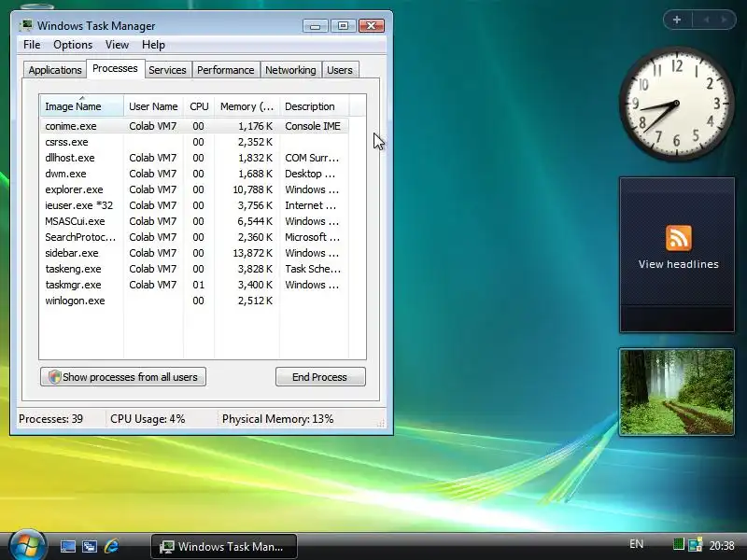
Task: Click the sidebar next gadgets arrow
Action: tap(725, 20)
